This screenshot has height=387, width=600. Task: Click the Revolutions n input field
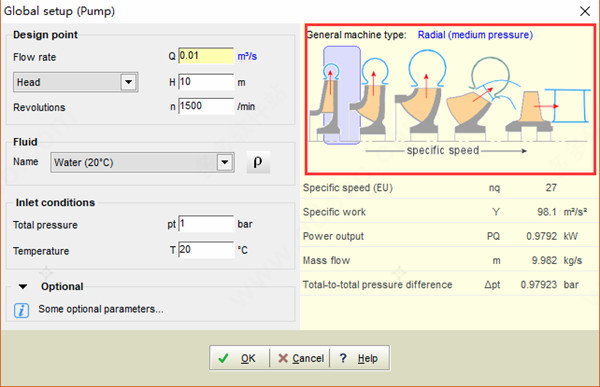tap(206, 106)
